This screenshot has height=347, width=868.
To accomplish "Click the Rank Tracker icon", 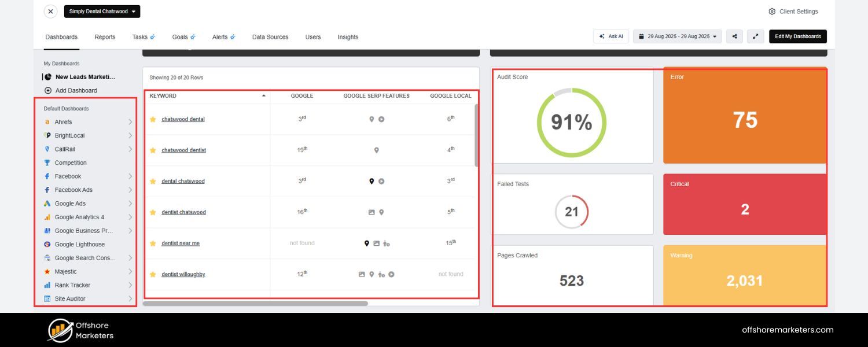I will tap(47, 285).
